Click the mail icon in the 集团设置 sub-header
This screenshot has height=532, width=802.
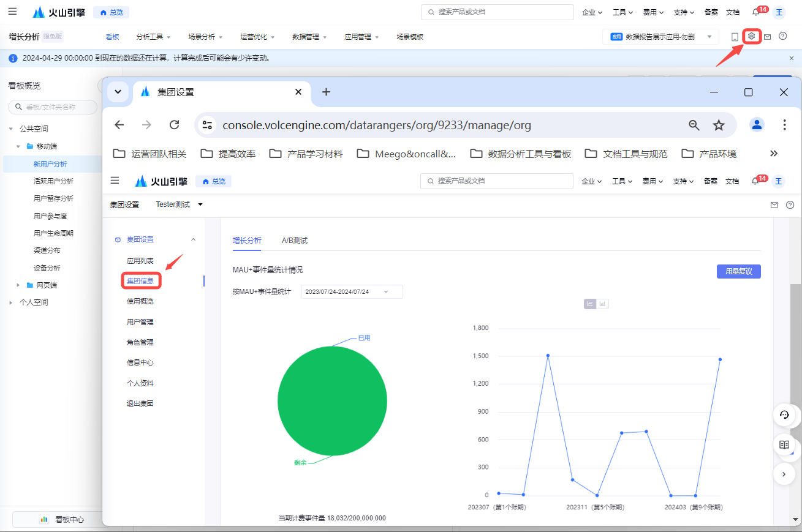(x=774, y=205)
